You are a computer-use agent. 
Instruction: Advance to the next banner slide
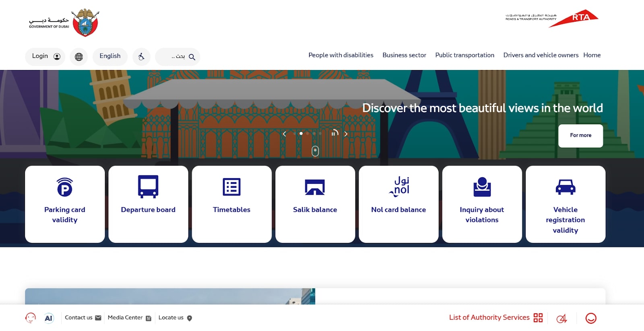point(346,134)
